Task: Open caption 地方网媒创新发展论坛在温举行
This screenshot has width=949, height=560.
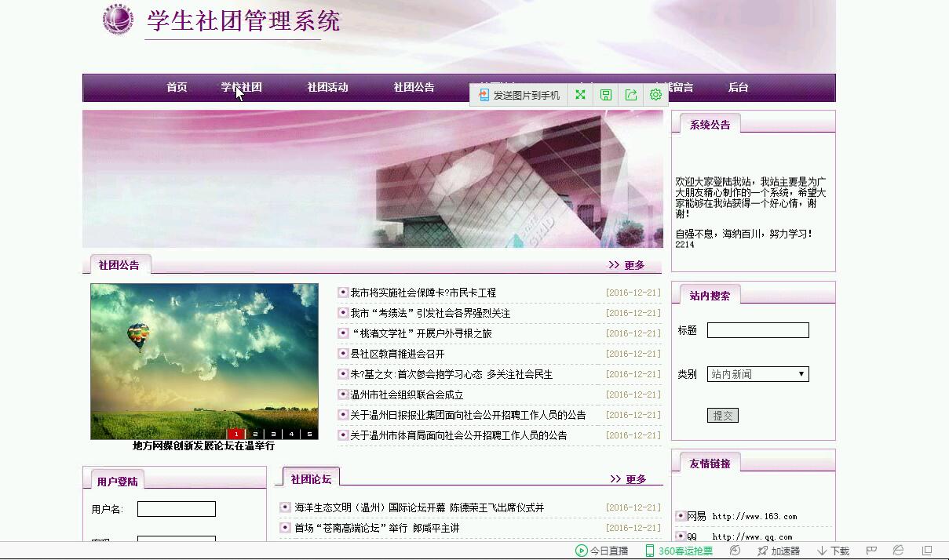Action: 204,445
